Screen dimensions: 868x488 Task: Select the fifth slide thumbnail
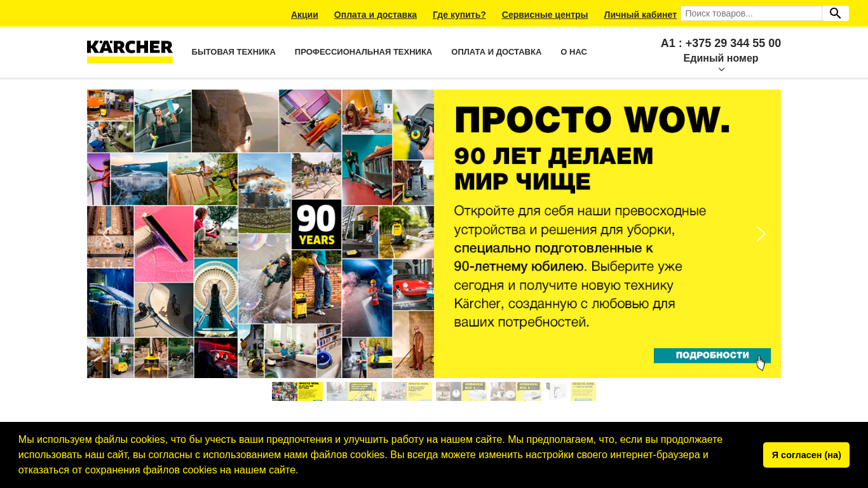coord(516,391)
